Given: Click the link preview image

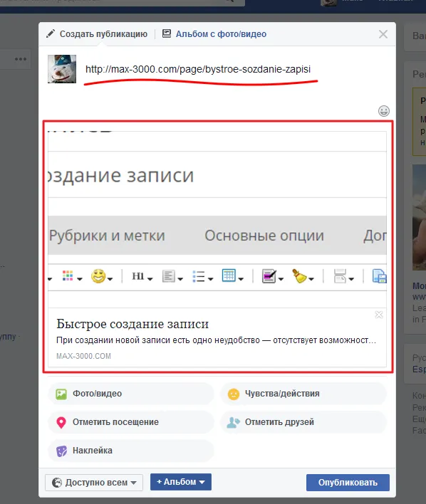Looking at the screenshot, I should click(217, 219).
